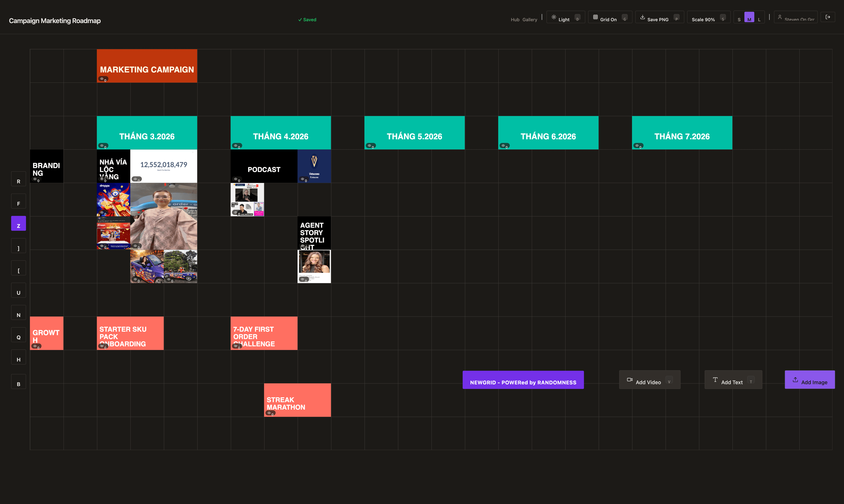This screenshot has width=844, height=504.
Task: Click the Add Text icon
Action: click(715, 379)
